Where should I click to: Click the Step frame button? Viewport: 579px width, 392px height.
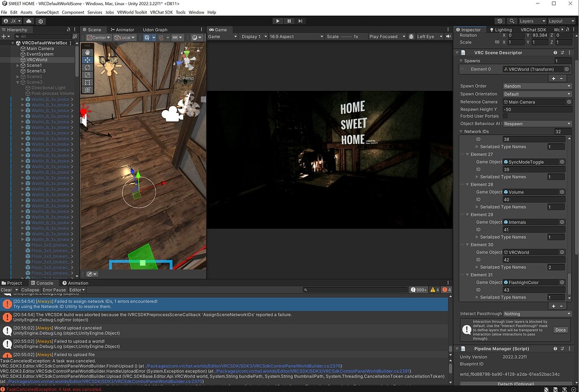[301, 21]
